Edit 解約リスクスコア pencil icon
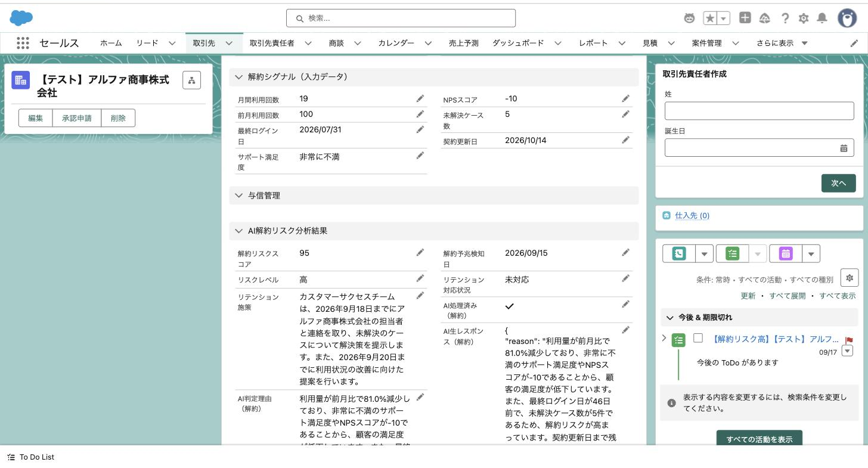The image size is (868, 468). (420, 253)
